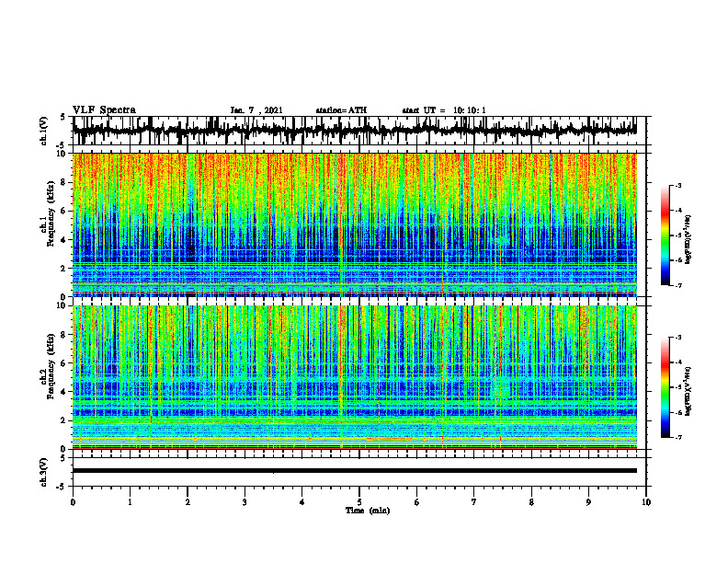Click the 'ch.3(V)' axis label
This screenshot has height=563, width=728.
tap(44, 472)
